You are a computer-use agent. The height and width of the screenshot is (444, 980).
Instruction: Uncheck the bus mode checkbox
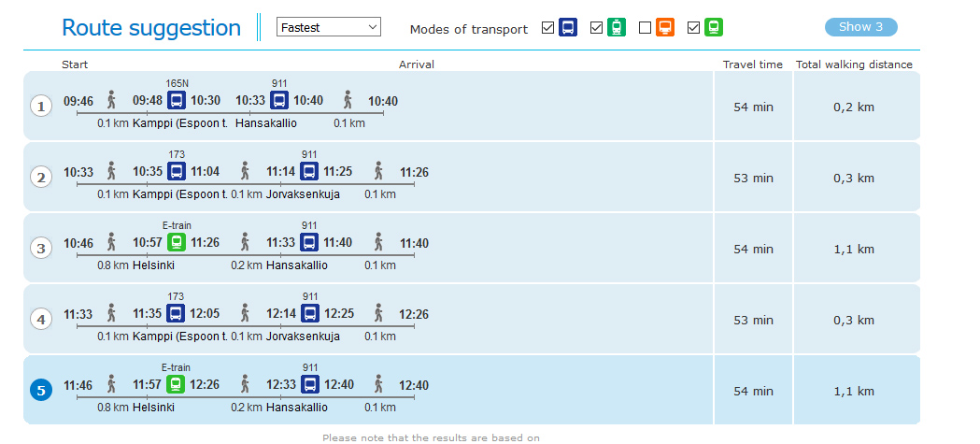pos(548,27)
